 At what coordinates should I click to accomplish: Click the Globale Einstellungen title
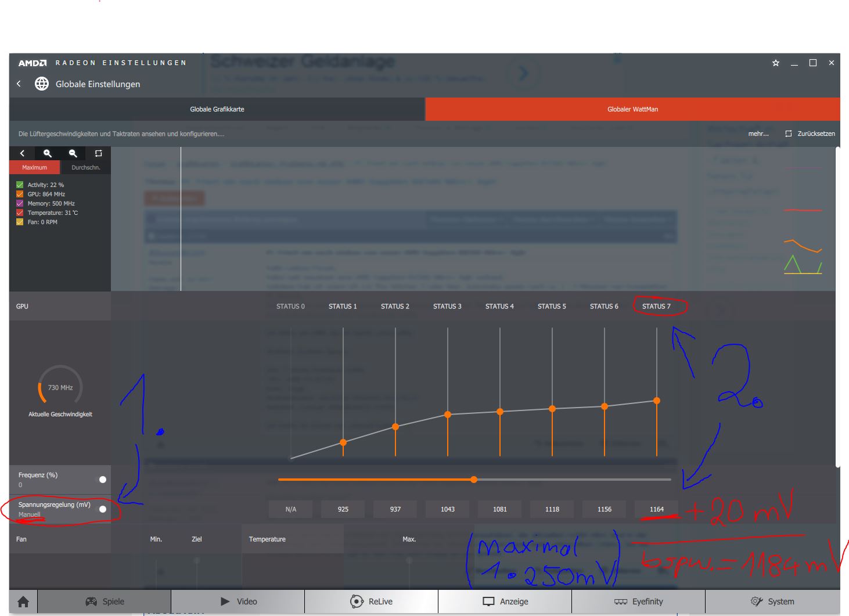point(98,84)
